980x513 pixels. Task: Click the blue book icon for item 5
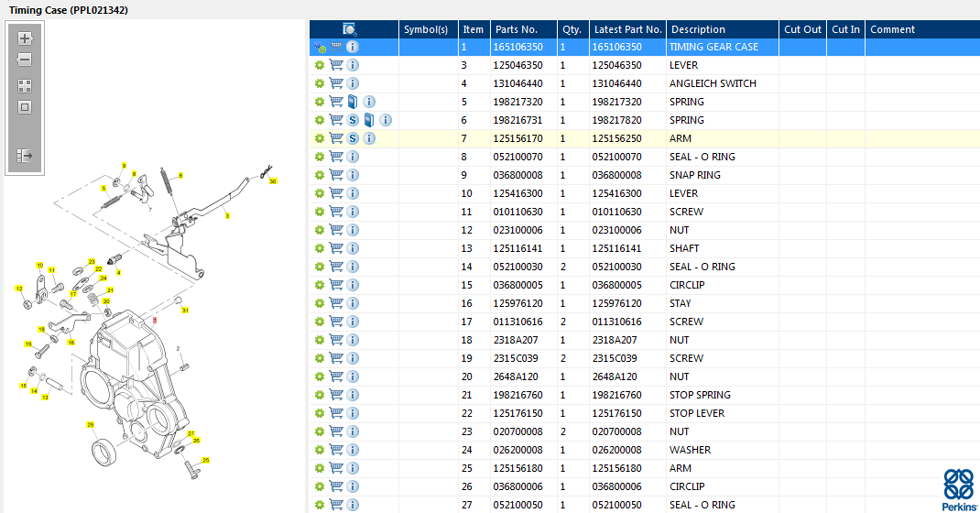click(x=353, y=102)
